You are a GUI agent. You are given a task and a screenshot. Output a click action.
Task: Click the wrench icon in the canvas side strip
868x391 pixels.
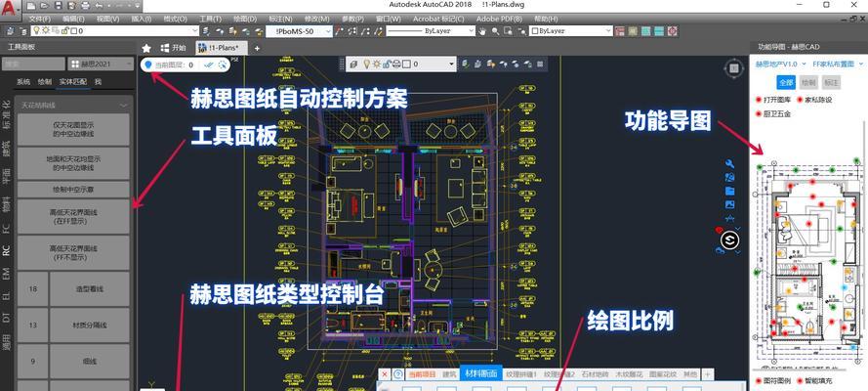pos(729,163)
